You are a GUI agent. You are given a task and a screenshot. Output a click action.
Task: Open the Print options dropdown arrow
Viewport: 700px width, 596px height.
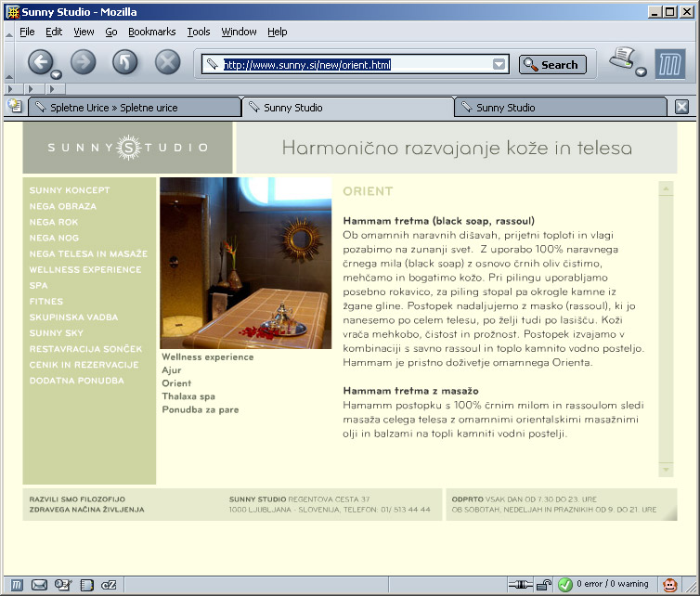coord(642,71)
